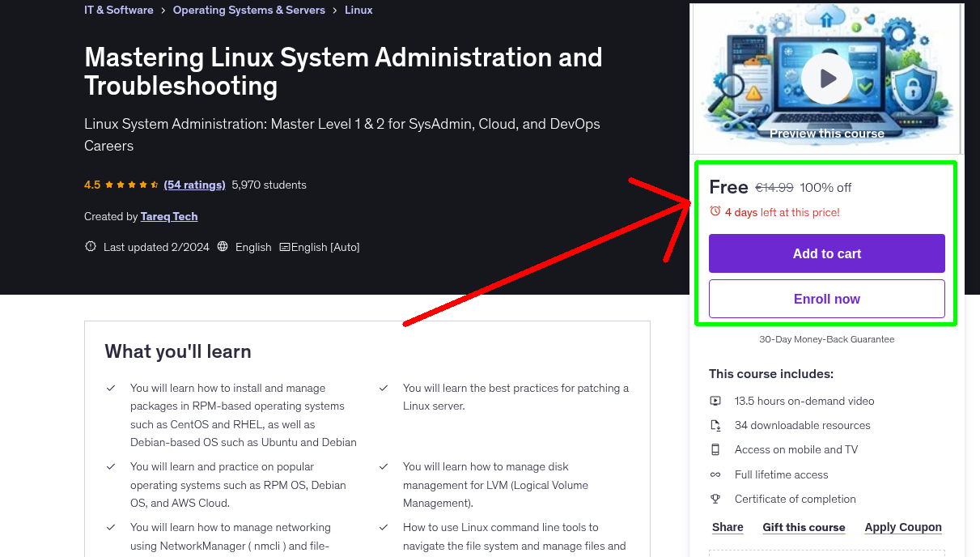Screen dimensions: 980x557
Task: Open the Operating Systems & Servers category
Action: [x=248, y=10]
